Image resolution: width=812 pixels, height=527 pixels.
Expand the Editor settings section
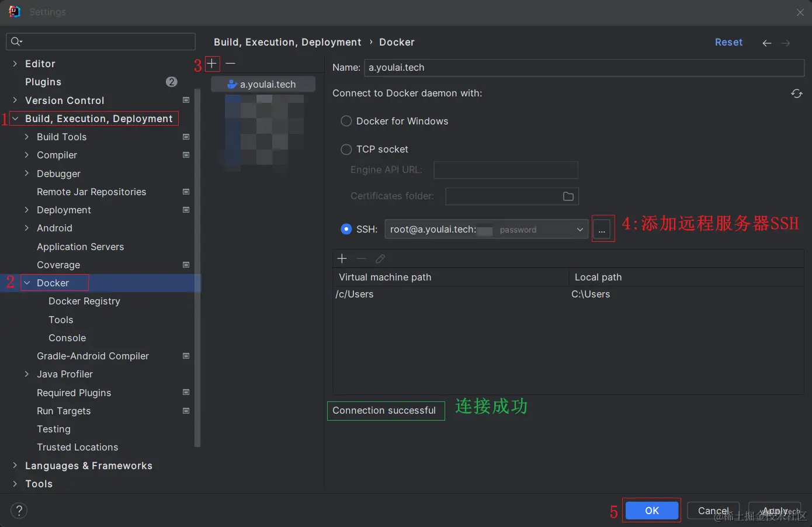[x=15, y=64]
